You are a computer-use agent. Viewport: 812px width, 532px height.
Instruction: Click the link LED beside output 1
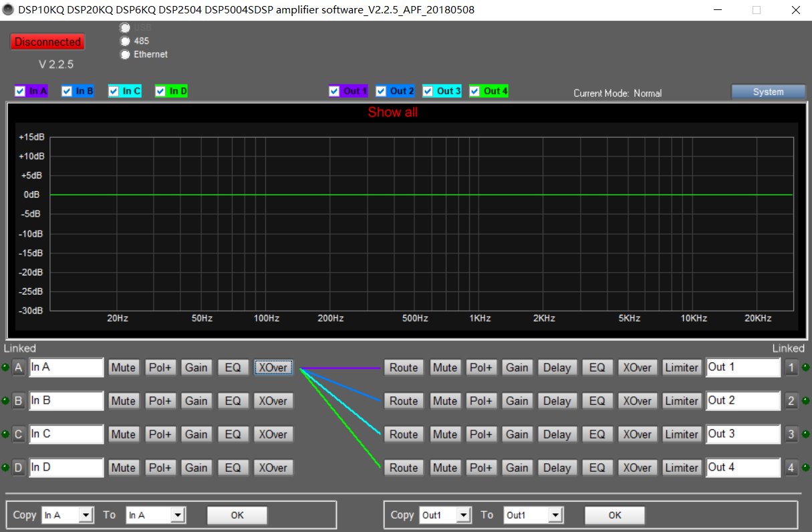805,368
